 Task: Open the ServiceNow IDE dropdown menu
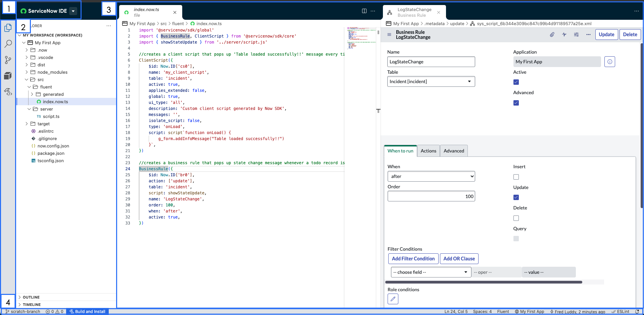(73, 11)
